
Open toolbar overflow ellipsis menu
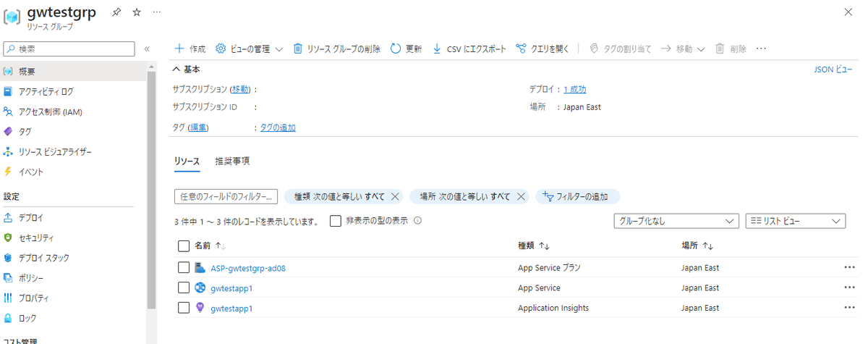pyautogui.click(x=761, y=49)
